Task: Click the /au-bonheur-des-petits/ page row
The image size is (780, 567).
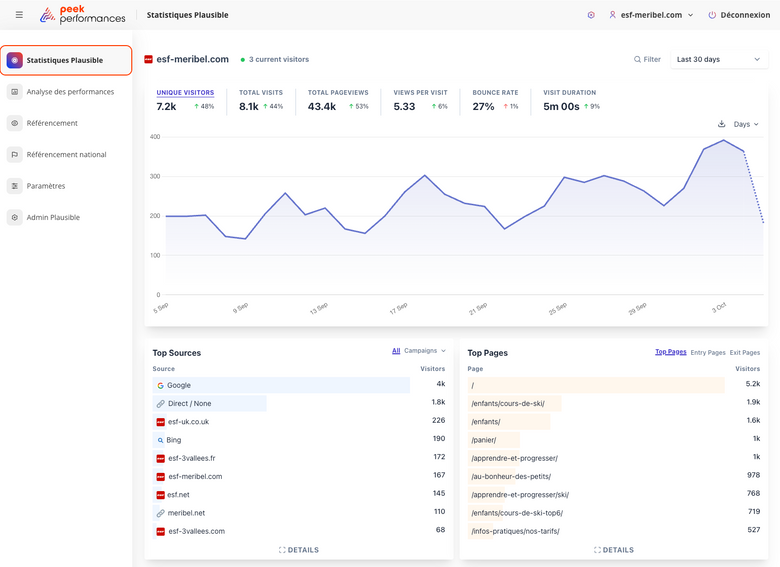Action: (x=614, y=476)
